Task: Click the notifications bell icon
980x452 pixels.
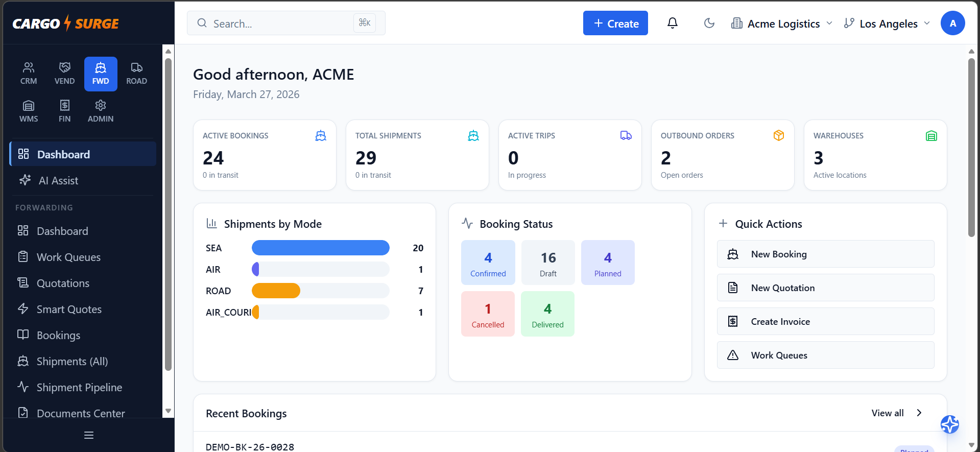Action: [673, 23]
